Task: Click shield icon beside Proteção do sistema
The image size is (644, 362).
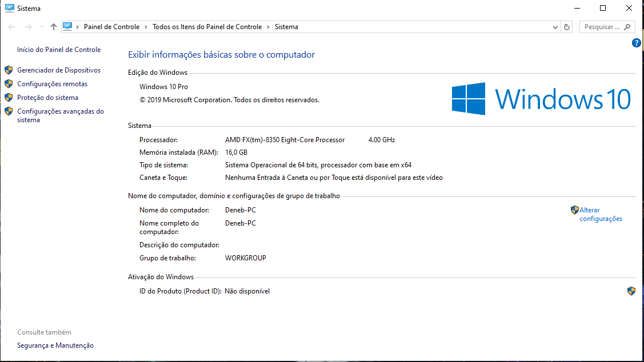Action: tap(9, 98)
